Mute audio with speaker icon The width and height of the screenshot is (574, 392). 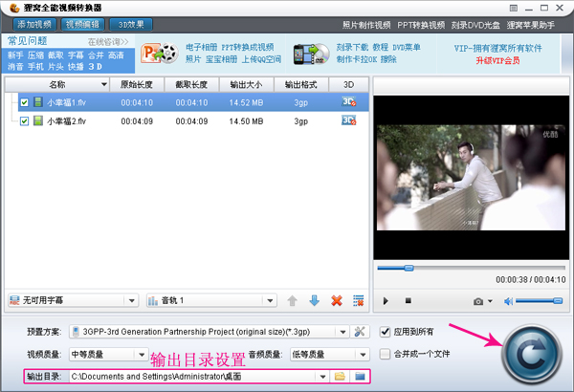click(508, 301)
